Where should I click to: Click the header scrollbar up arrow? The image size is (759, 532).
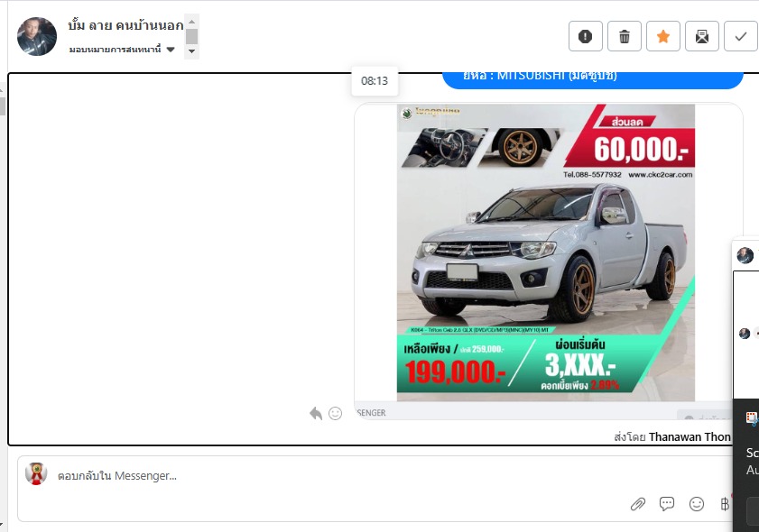(x=191, y=22)
